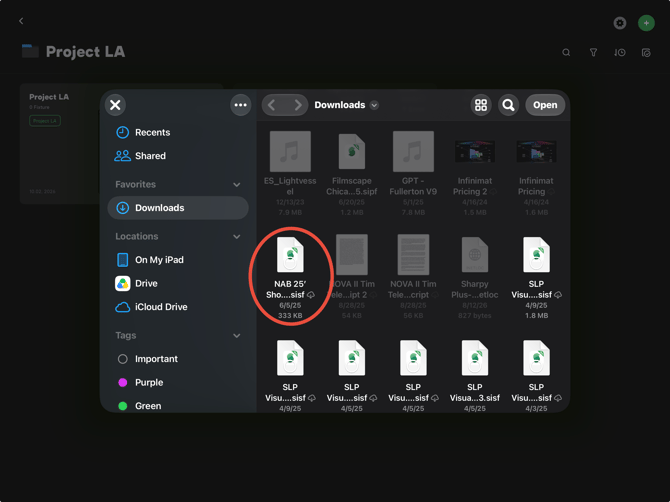Select the SLP Visua...3.sisf file

[475, 375]
